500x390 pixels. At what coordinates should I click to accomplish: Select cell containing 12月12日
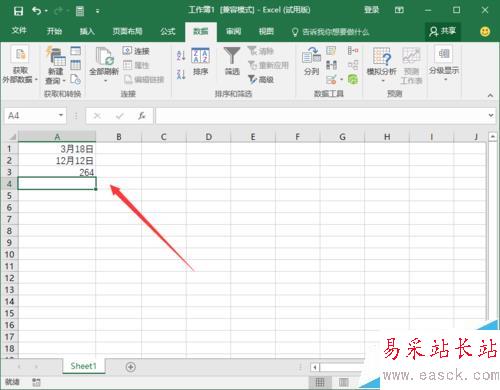[57, 160]
